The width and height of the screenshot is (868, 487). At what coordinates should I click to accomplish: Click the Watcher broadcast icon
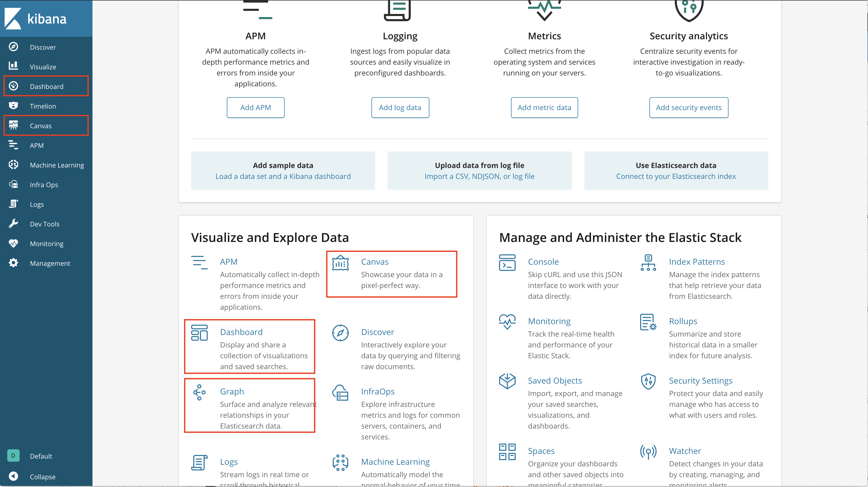pos(648,452)
